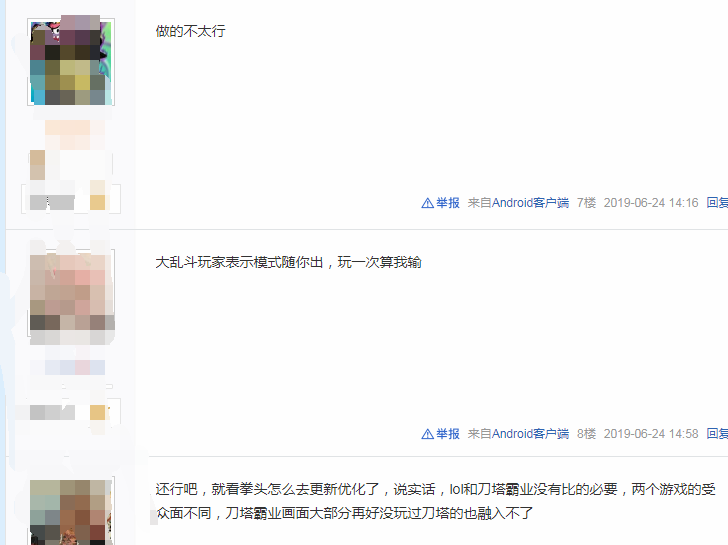Image resolution: width=728 pixels, height=545 pixels.
Task: Open Android客户端 link in the 8楼 post
Action: click(530, 434)
